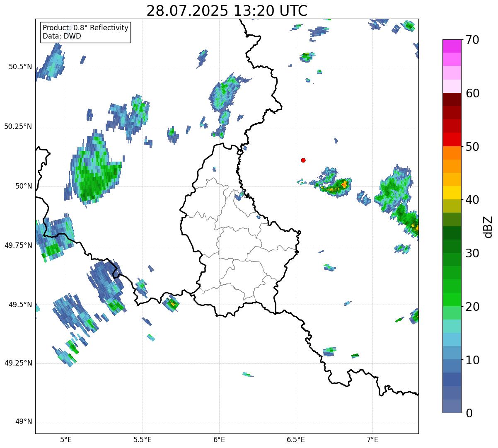This screenshot has width=498, height=448.
Task: Click the orange-cored storm cell east of red dot
Action: 336,186
